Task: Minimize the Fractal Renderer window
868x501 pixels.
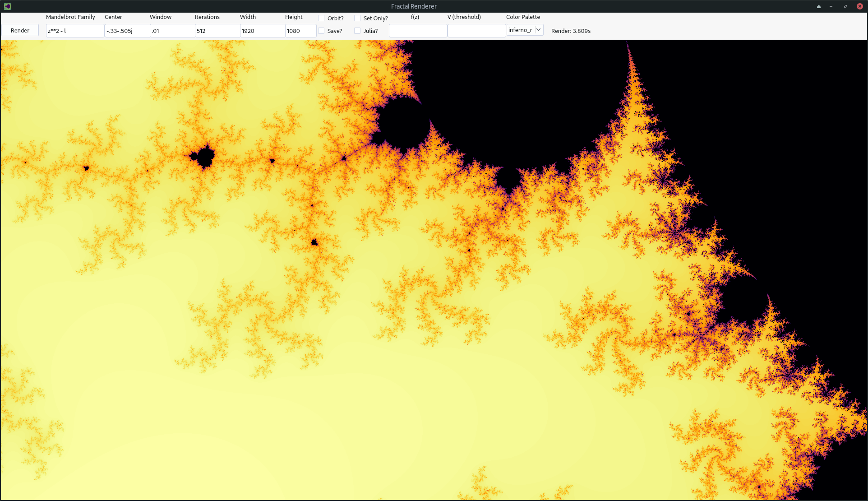Action: coord(831,6)
